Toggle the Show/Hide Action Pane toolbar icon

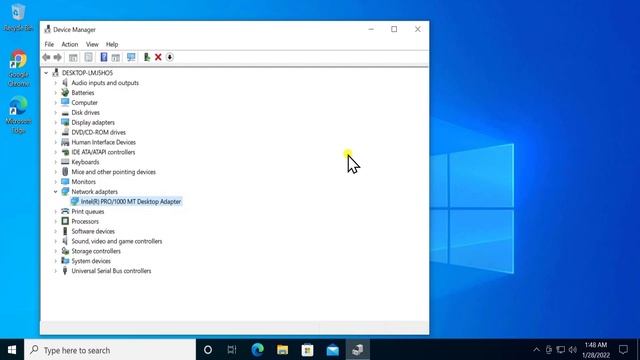coord(116,58)
